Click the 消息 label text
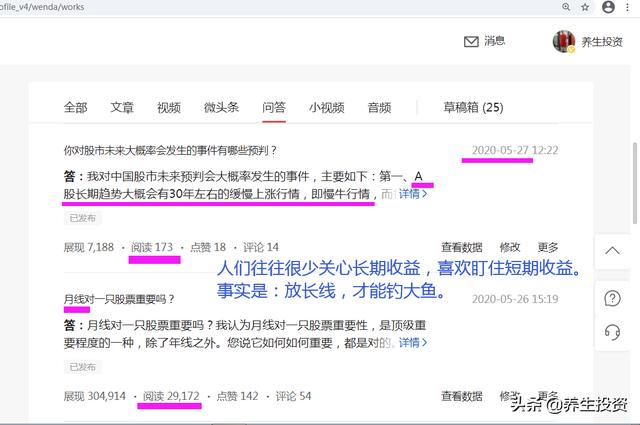 (x=495, y=41)
